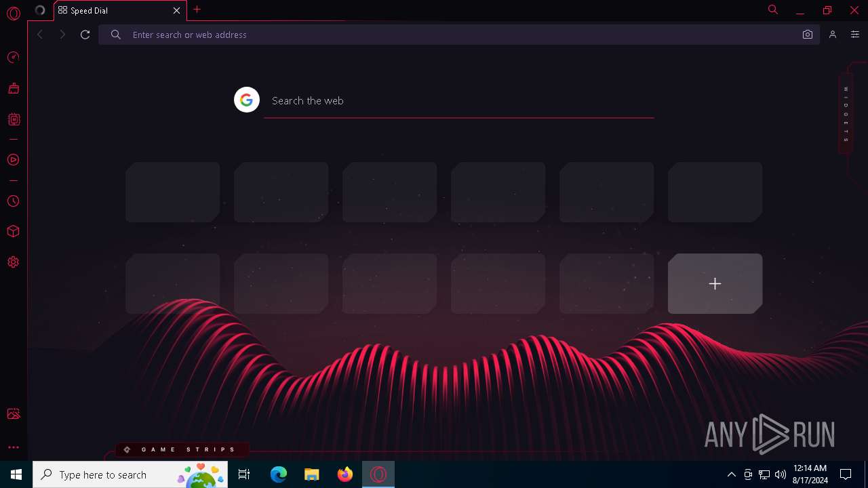Take a snapshot with camera icon
This screenshot has height=488, width=868.
(x=807, y=35)
